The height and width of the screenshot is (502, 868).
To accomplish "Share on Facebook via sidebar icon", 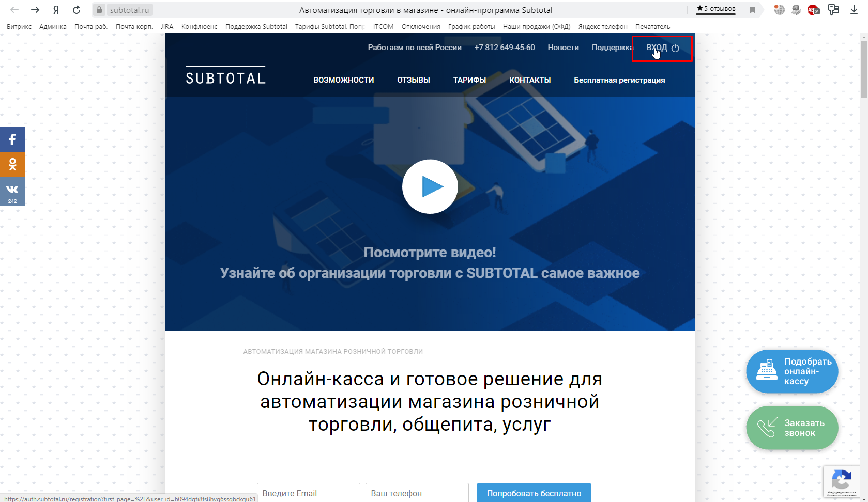I will click(12, 139).
